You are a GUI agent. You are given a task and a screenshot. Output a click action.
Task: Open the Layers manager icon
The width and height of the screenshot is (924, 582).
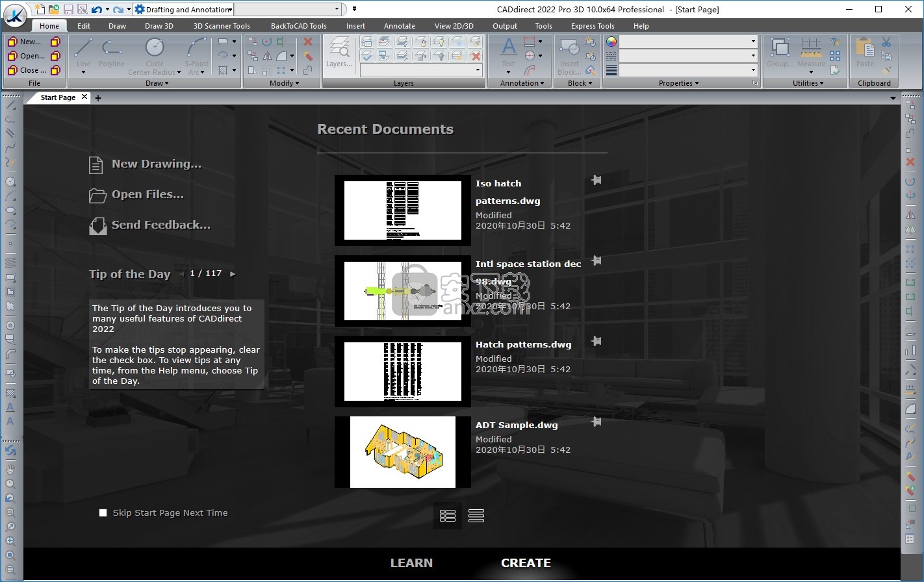(339, 51)
